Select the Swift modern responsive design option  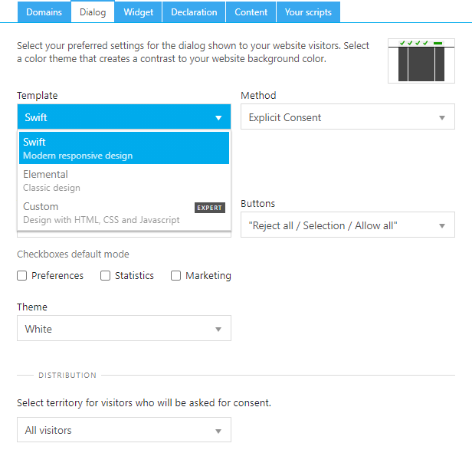[x=123, y=148]
